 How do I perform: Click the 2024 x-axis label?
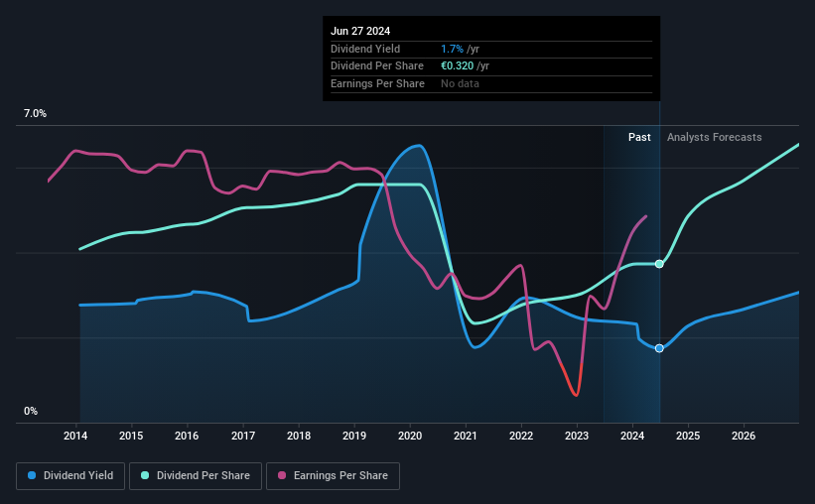[632, 436]
